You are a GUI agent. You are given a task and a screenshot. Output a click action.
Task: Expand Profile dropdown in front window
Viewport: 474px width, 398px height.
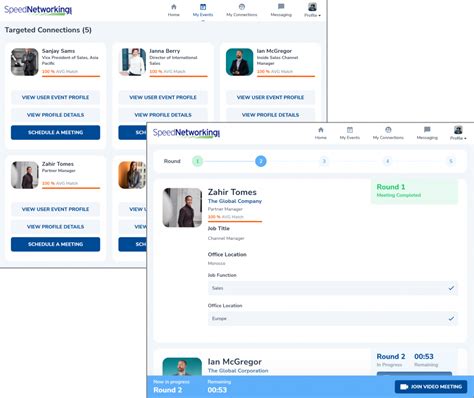(458, 133)
